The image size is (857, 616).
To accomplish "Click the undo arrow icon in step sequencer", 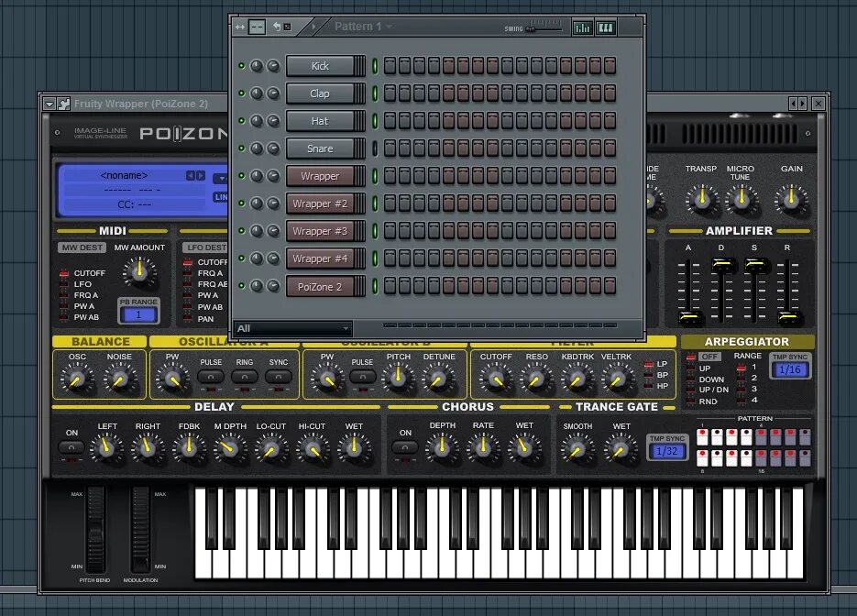I will 277,27.
